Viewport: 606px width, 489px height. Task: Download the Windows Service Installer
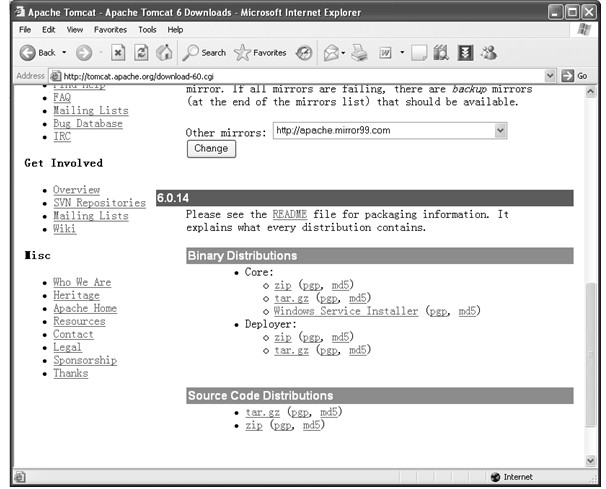pos(346,311)
